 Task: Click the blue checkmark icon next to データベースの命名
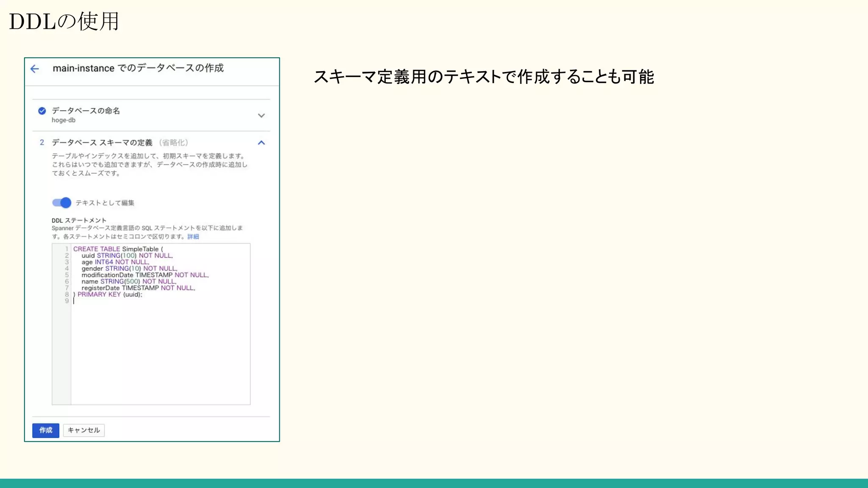click(42, 111)
